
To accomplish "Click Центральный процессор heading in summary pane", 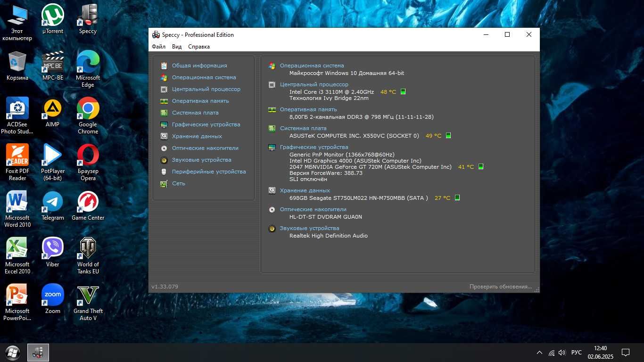I will click(314, 84).
